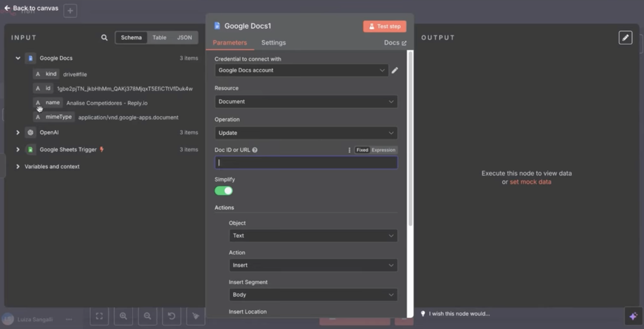Click the Test step button
The height and width of the screenshot is (329, 644).
click(x=384, y=26)
